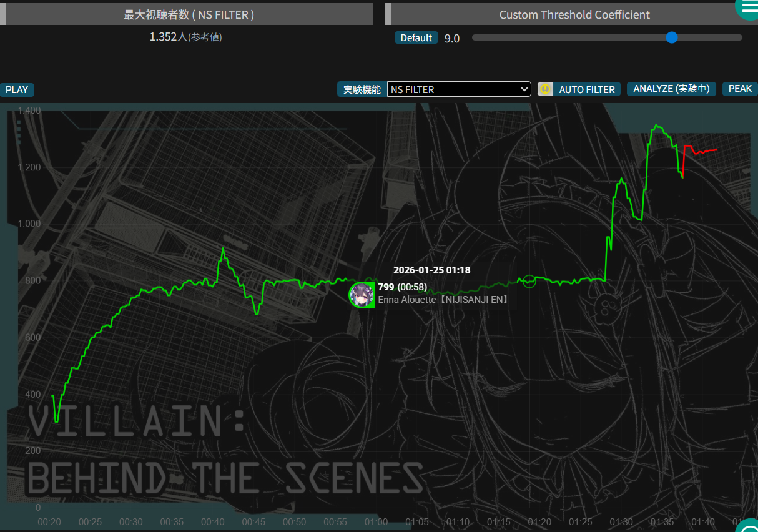Click the 00:20 time axis label
This screenshot has width=758, height=532.
click(49, 522)
